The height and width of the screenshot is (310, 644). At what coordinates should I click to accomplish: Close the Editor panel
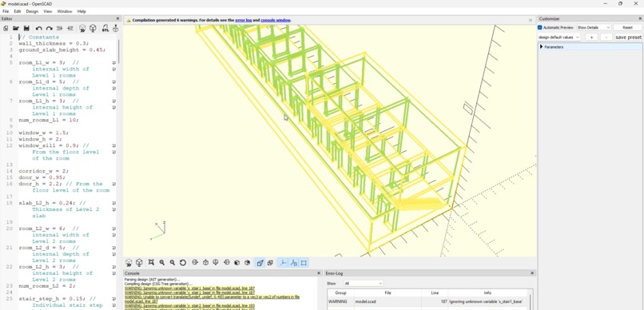[x=118, y=18]
